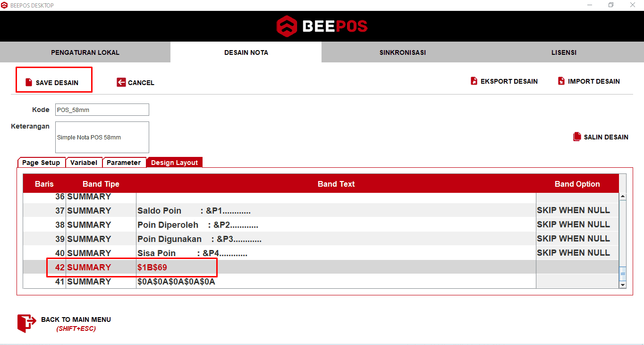The height and width of the screenshot is (345, 644).
Task: Click the BEEPOS Desktop title bar icon
Action: [4, 5]
